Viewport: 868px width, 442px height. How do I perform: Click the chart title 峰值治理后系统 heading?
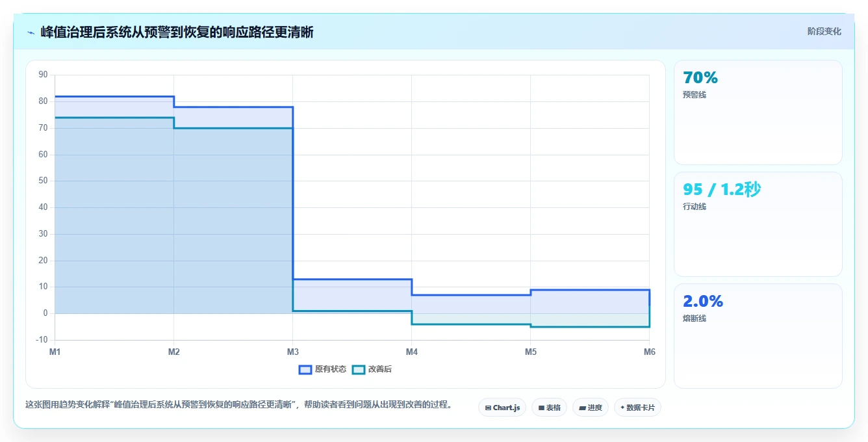point(177,32)
